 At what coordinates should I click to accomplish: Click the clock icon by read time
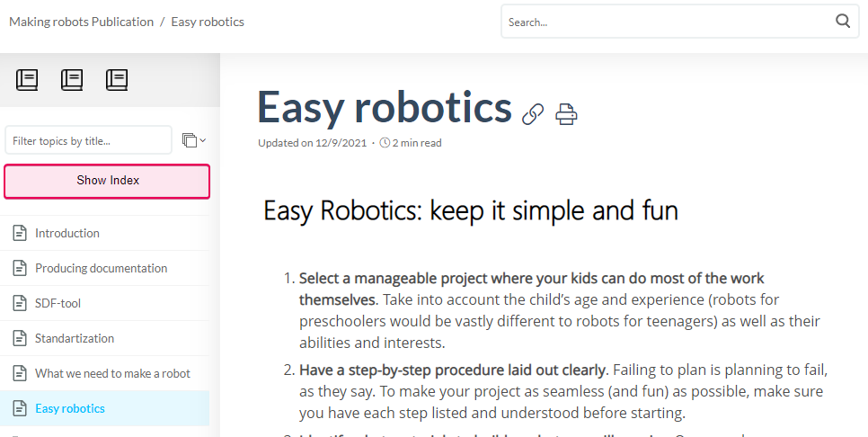coord(385,143)
